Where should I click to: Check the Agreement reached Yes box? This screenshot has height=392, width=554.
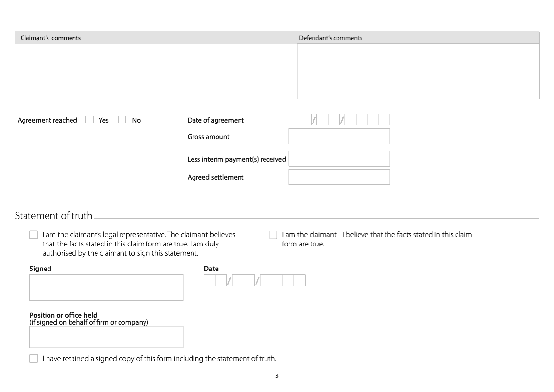click(89, 120)
